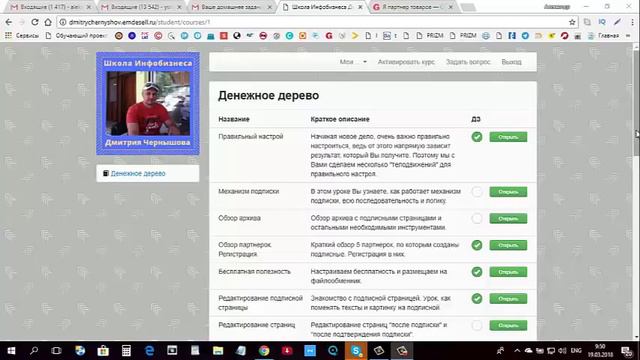Image resolution: width=640 pixels, height=360 pixels.
Task: Toggle homework checkmark for Правильный настрой
Action: click(477, 137)
